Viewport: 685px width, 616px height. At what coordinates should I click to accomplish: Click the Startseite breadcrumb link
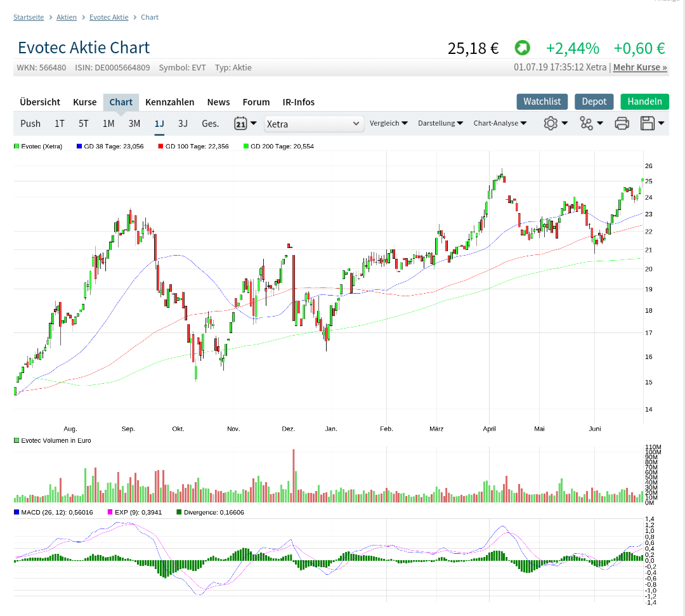point(29,17)
